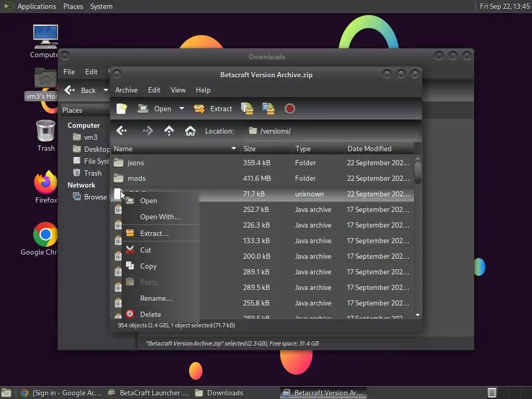The width and height of the screenshot is (532, 399).
Task: Choose Delete from the context menu
Action: (160, 314)
